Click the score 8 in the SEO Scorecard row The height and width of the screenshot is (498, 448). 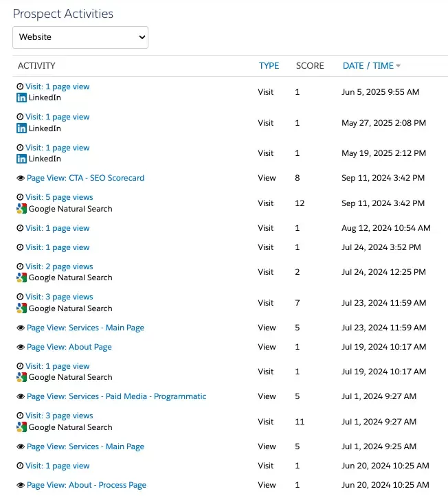pyautogui.click(x=297, y=178)
